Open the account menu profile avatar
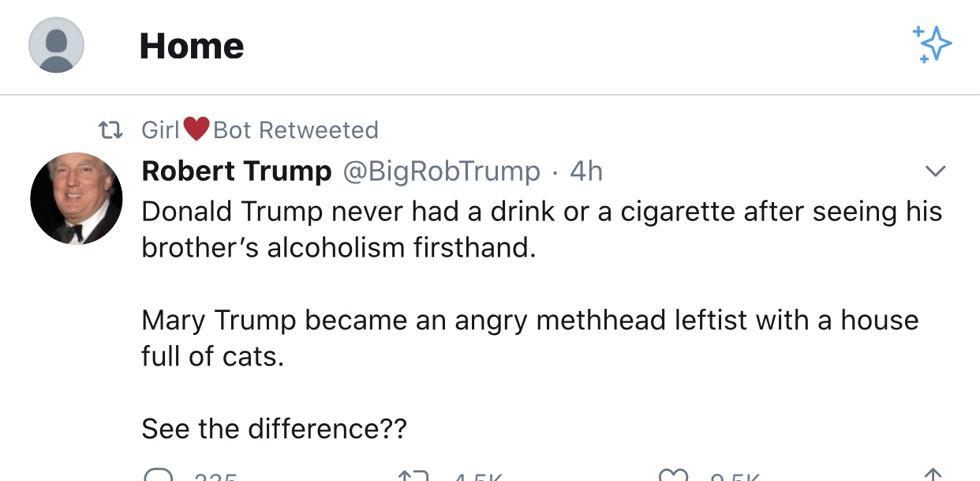 (x=56, y=46)
